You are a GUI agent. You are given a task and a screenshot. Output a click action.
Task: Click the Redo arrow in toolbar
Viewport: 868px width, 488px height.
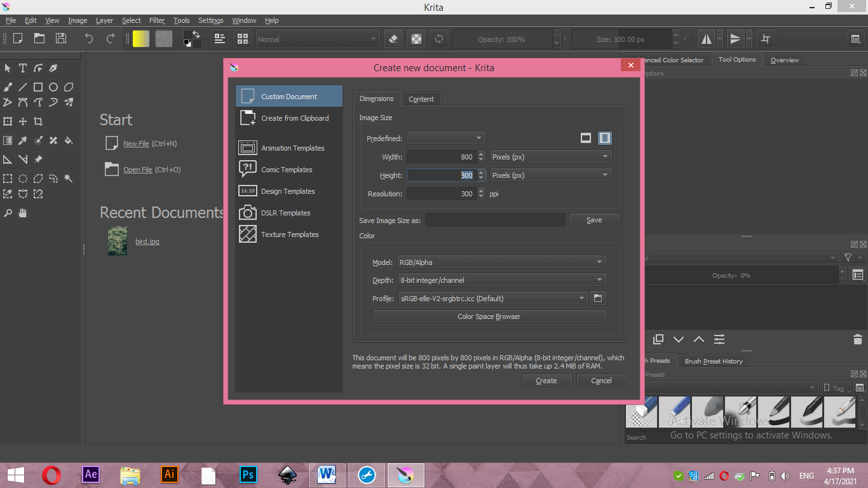tap(111, 39)
